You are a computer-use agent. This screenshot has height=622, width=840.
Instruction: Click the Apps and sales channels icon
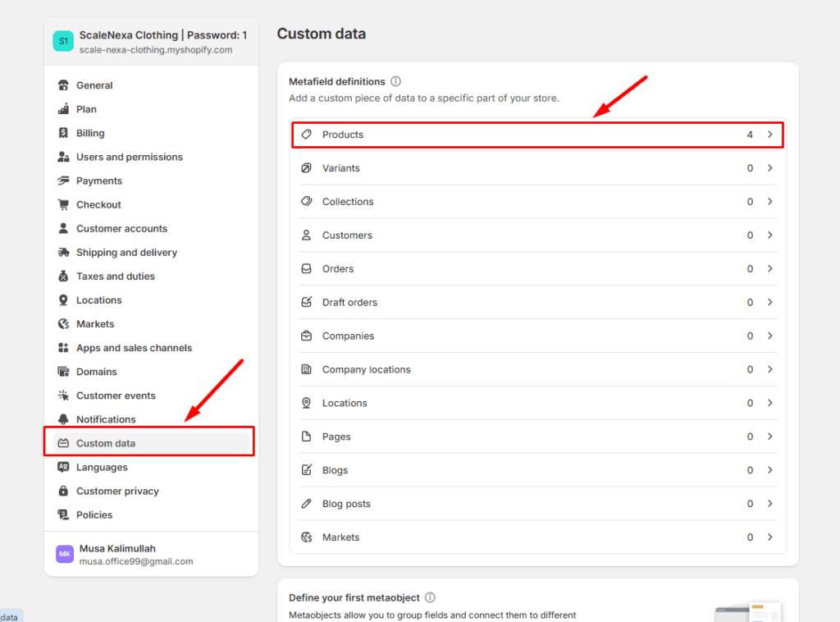pyautogui.click(x=63, y=348)
